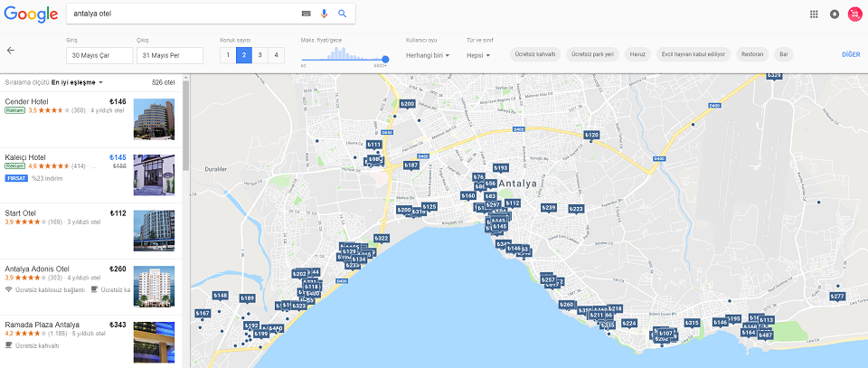The image size is (868, 368).
Task: Set guest count to 1
Action: click(228, 55)
